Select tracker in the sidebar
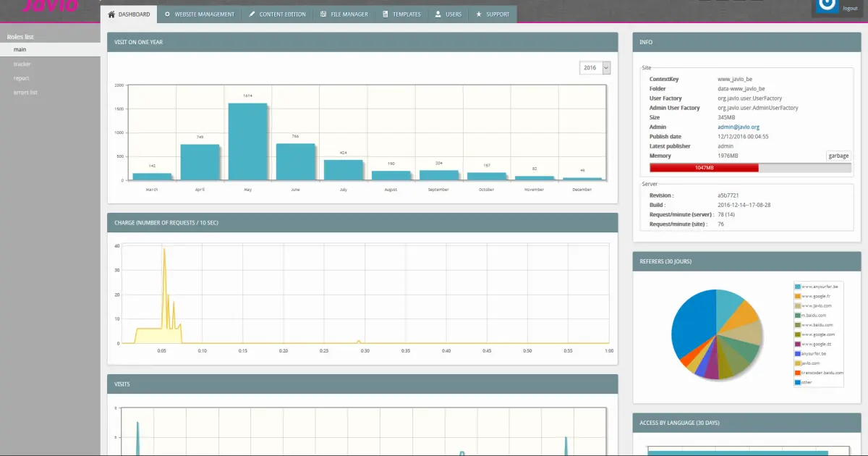Screen dimensions: 868x456 pyautogui.click(x=20, y=64)
